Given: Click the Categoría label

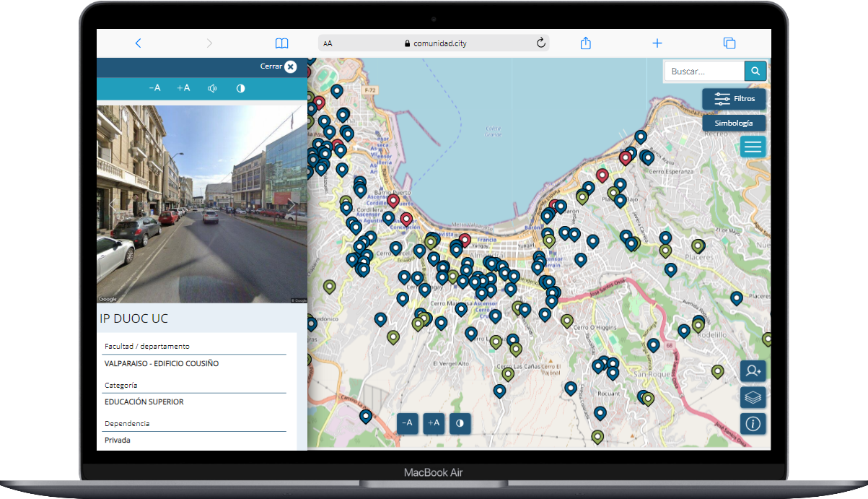Looking at the screenshot, I should (x=121, y=386).
